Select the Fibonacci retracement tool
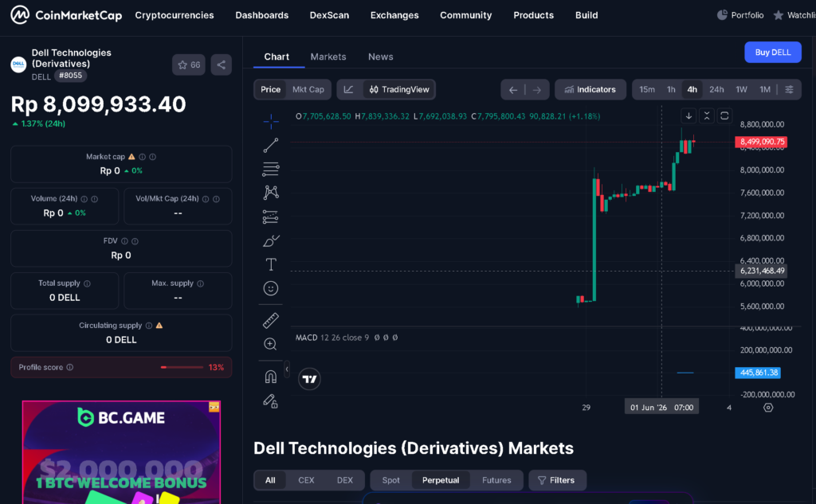The width and height of the screenshot is (816, 504). (271, 169)
